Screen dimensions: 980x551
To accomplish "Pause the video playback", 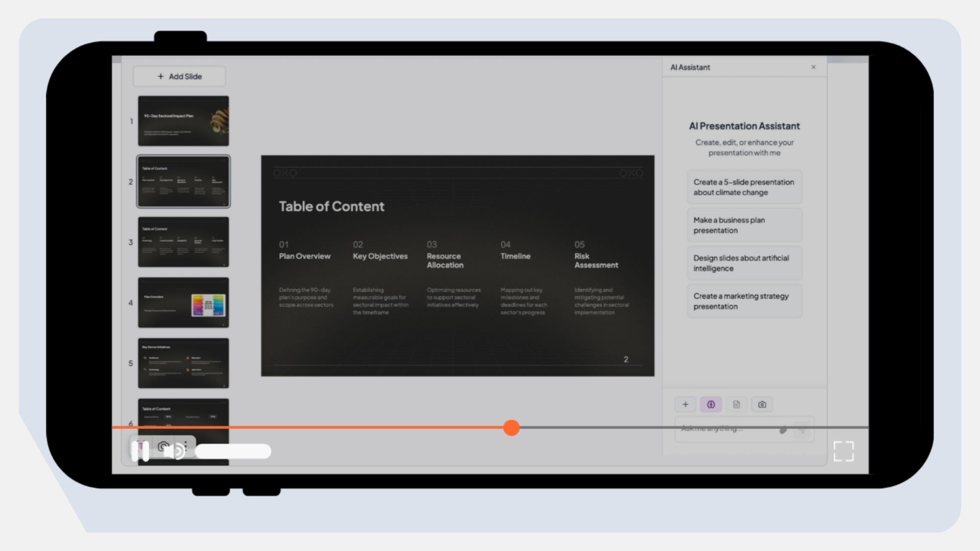I will click(x=140, y=451).
